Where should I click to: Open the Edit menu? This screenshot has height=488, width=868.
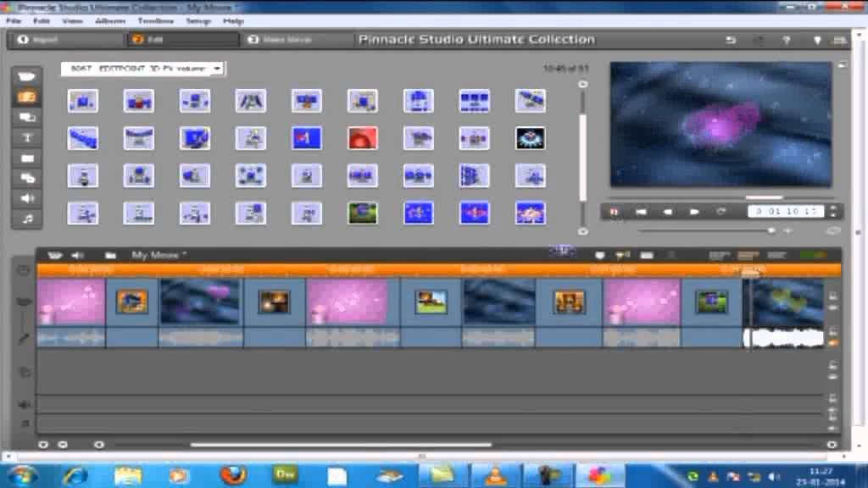(x=42, y=21)
